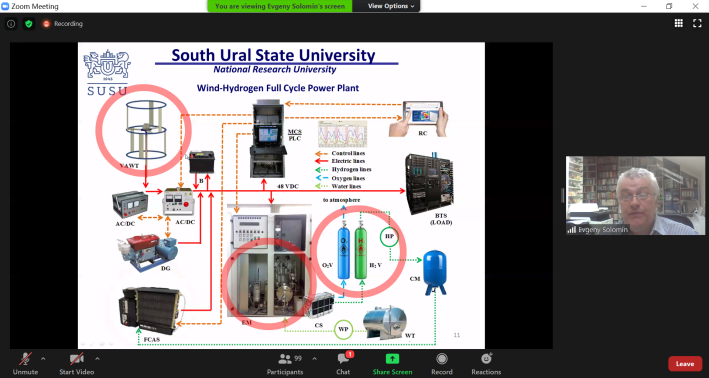The height and width of the screenshot is (378, 709).
Task: Switch to gallery view grid icon
Action: pyautogui.click(x=679, y=24)
